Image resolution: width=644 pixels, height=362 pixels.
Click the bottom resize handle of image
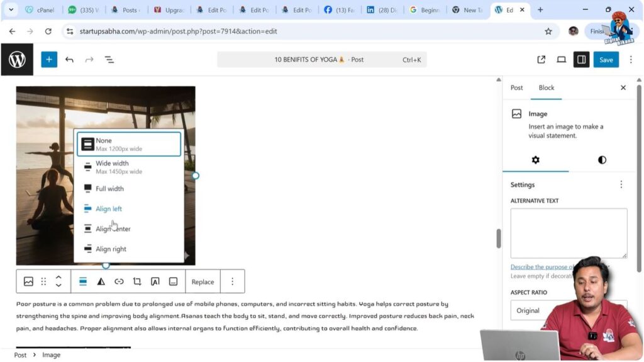click(x=106, y=265)
